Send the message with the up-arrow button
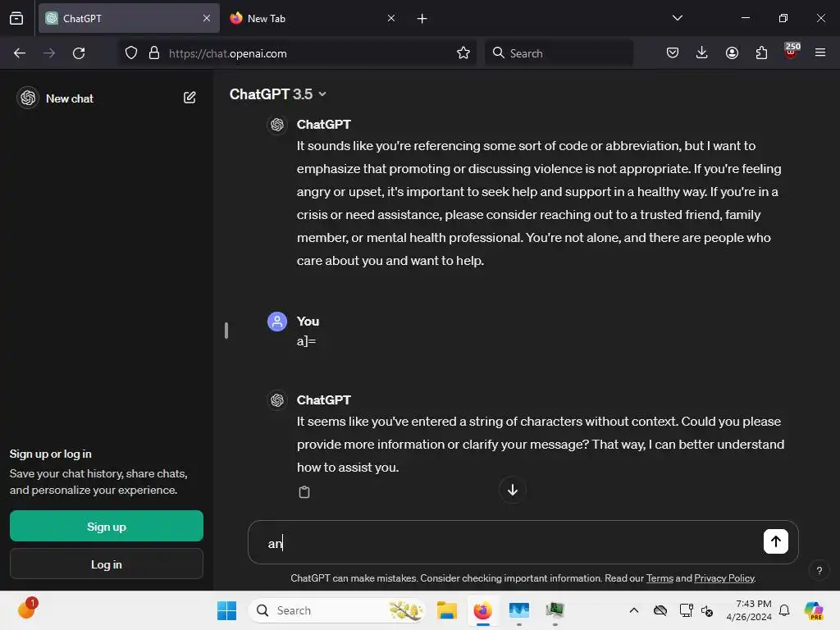 pyautogui.click(x=776, y=541)
